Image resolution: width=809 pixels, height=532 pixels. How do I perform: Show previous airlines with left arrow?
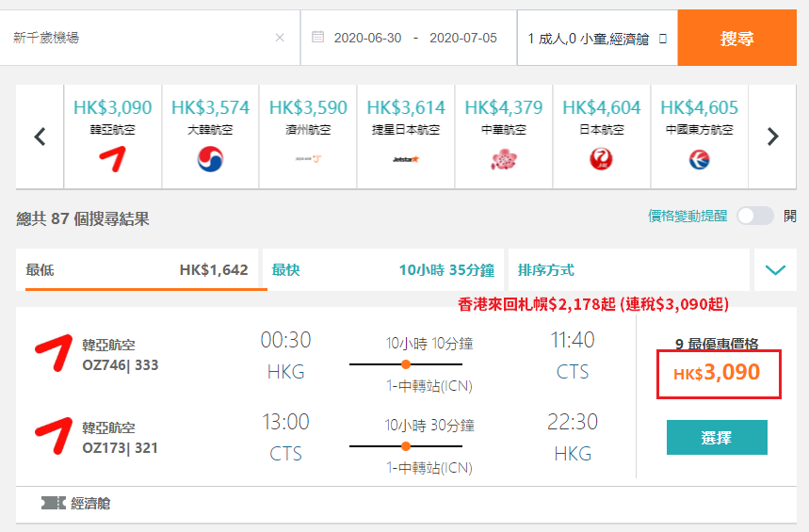pyautogui.click(x=40, y=137)
